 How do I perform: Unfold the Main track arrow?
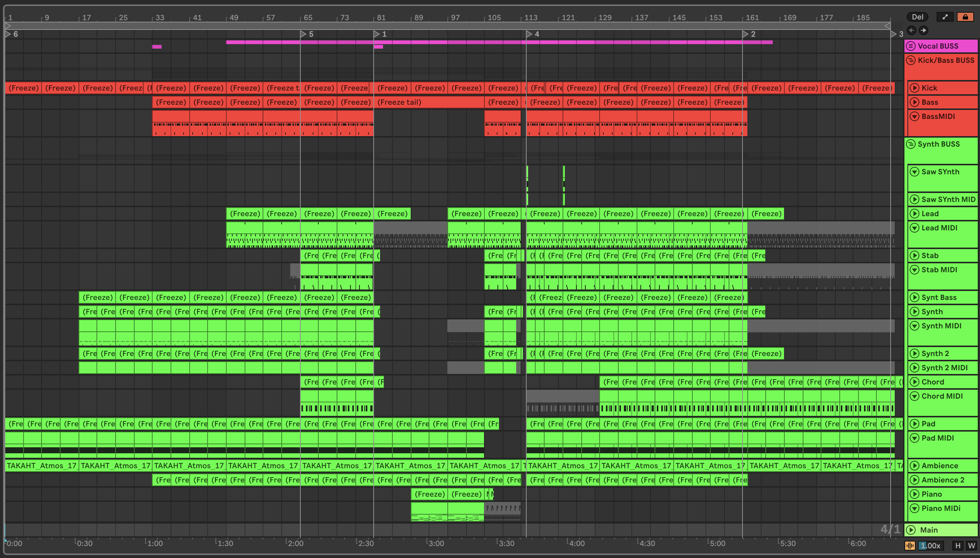pyautogui.click(x=911, y=530)
